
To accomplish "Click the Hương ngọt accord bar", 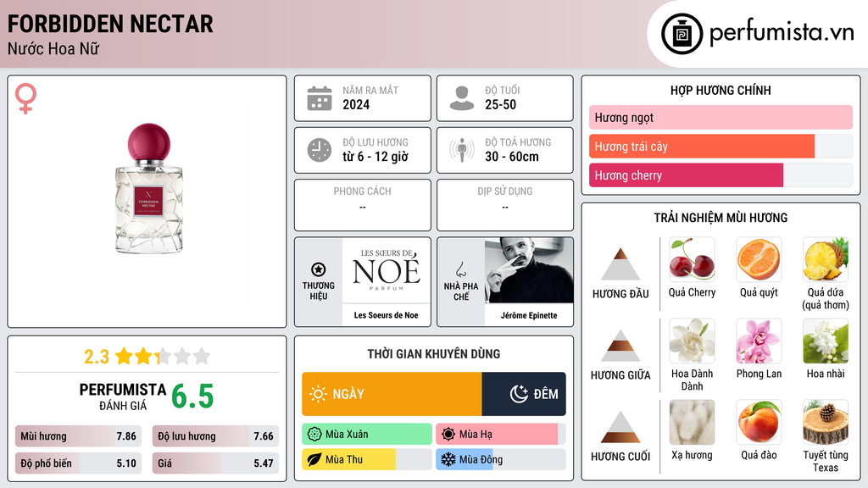I will tap(721, 117).
